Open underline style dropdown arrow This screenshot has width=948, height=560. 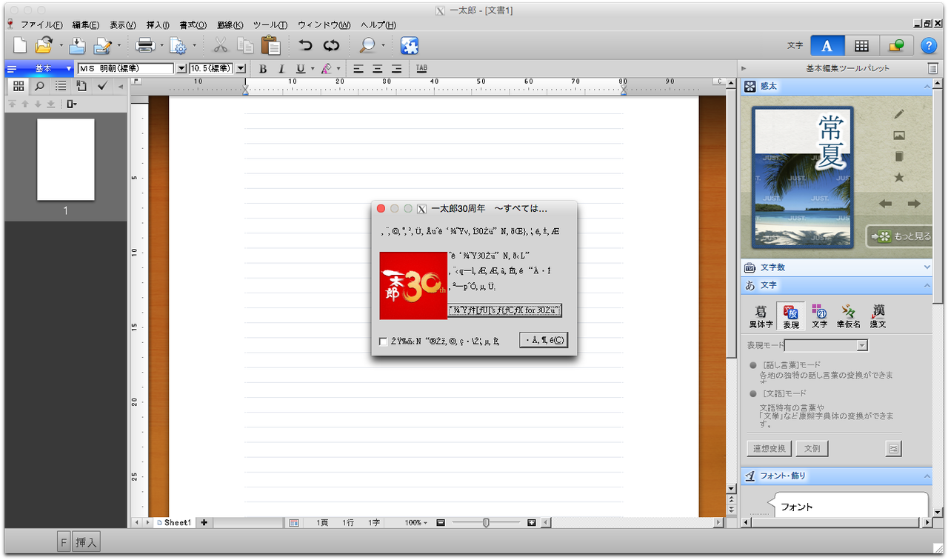313,69
